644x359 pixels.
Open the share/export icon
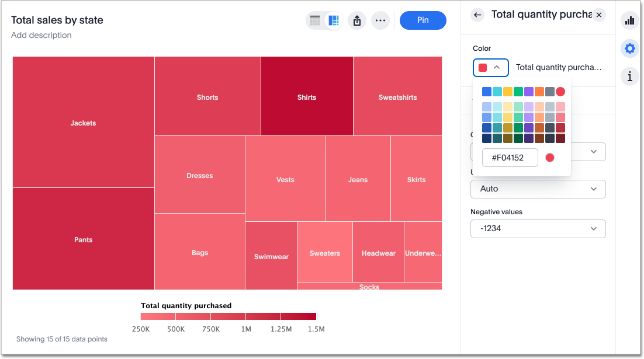click(356, 20)
